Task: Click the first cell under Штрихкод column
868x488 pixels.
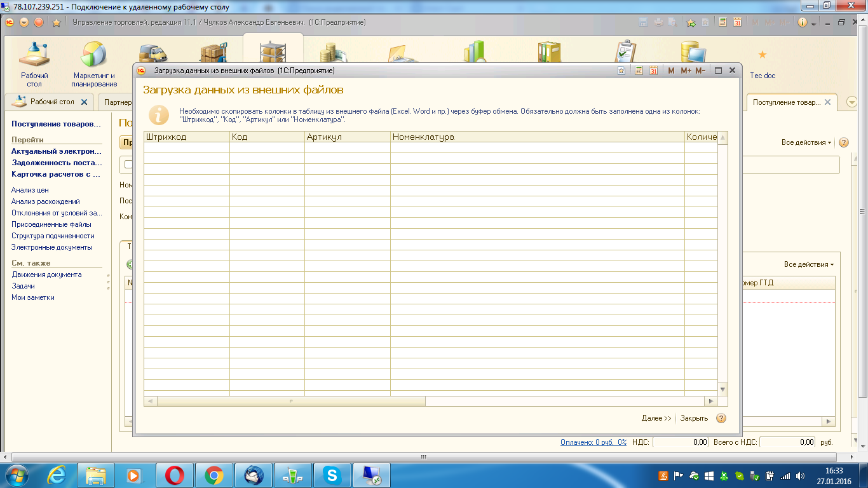Action: [x=186, y=147]
